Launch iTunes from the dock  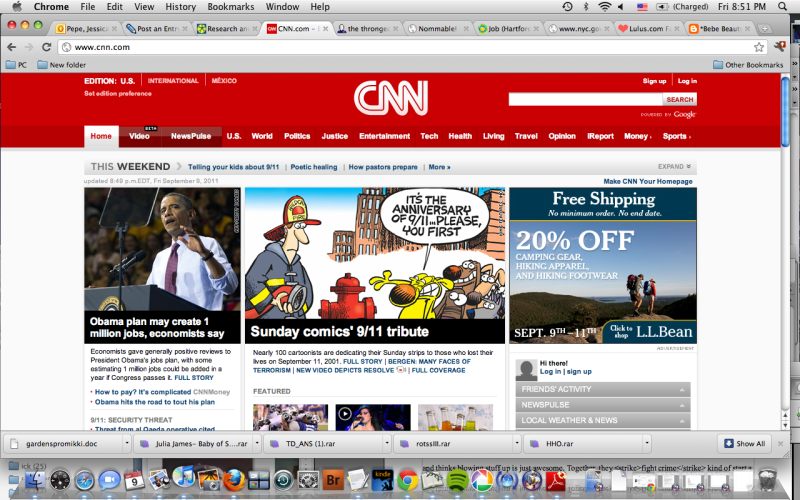pos(184,478)
